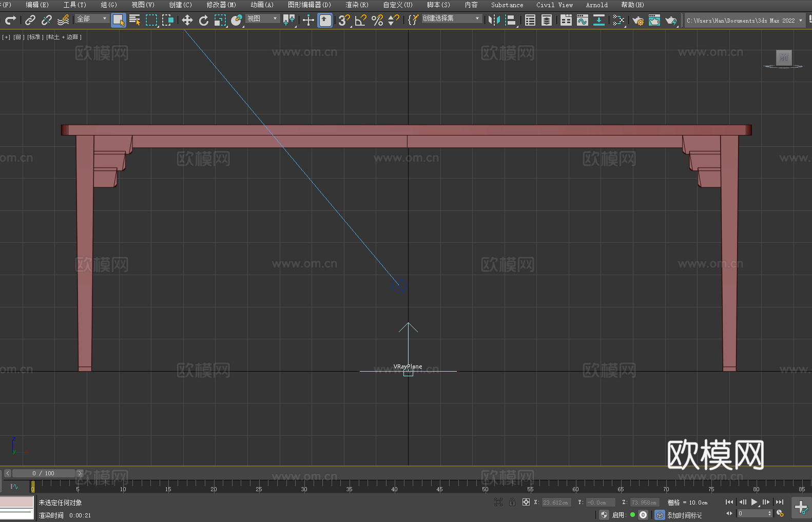Click viewport [+] general label menu
812x522 pixels.
pos(6,37)
